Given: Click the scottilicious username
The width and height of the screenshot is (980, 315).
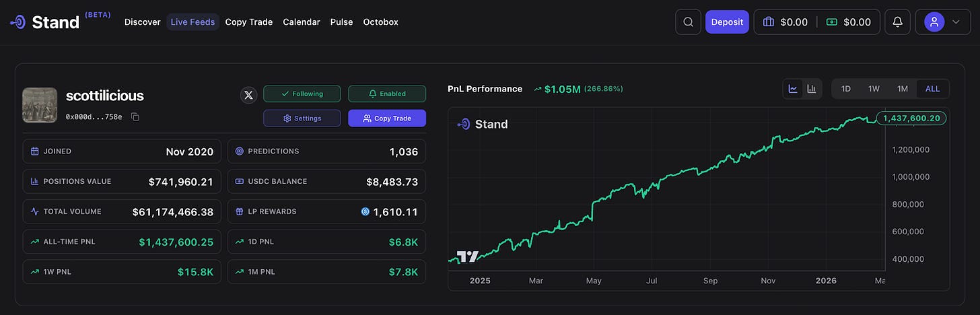Looking at the screenshot, I should coord(105,96).
